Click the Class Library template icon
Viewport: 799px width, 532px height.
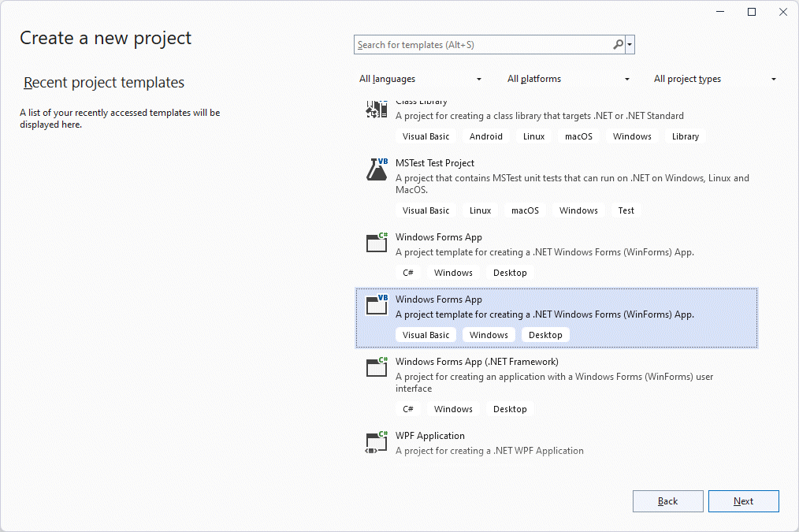pyautogui.click(x=377, y=109)
